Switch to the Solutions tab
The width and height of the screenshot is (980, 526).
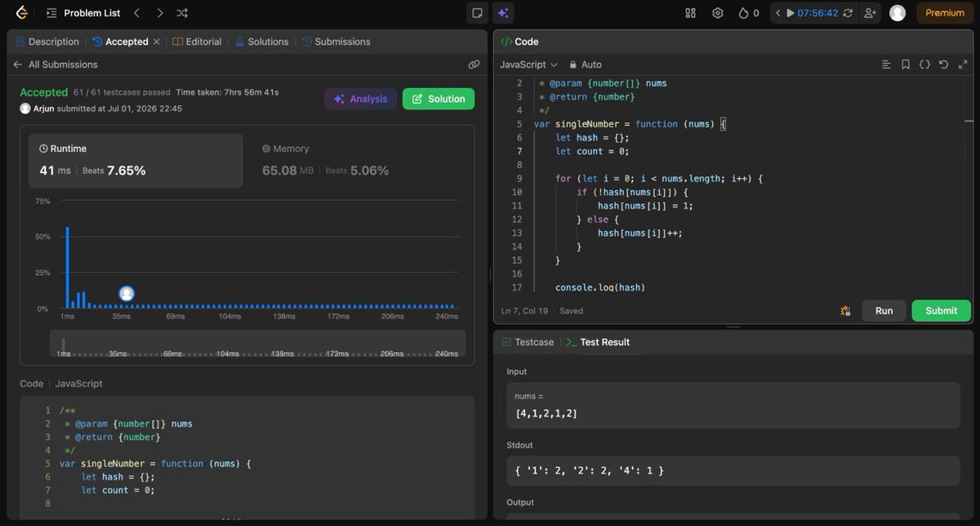(261, 42)
